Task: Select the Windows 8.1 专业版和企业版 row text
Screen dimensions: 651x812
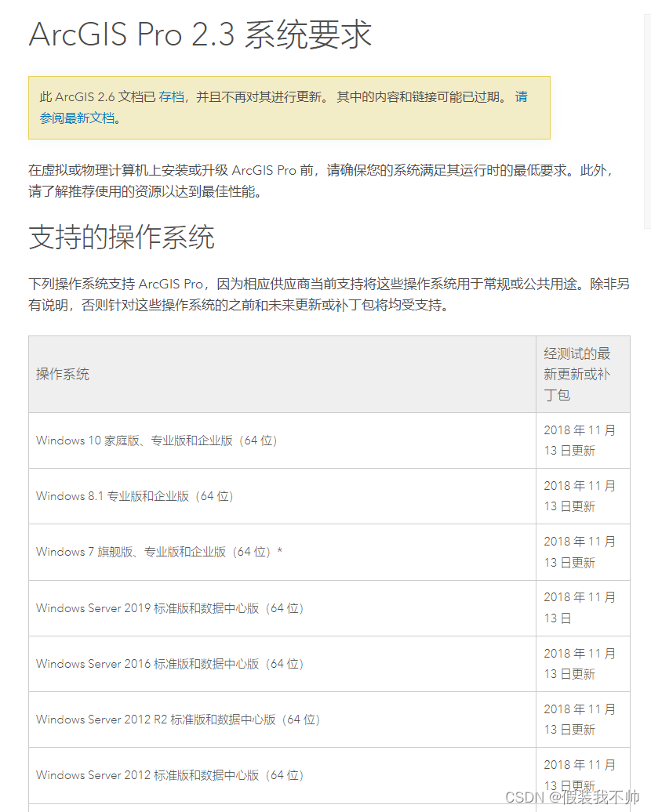Action: pos(135,496)
